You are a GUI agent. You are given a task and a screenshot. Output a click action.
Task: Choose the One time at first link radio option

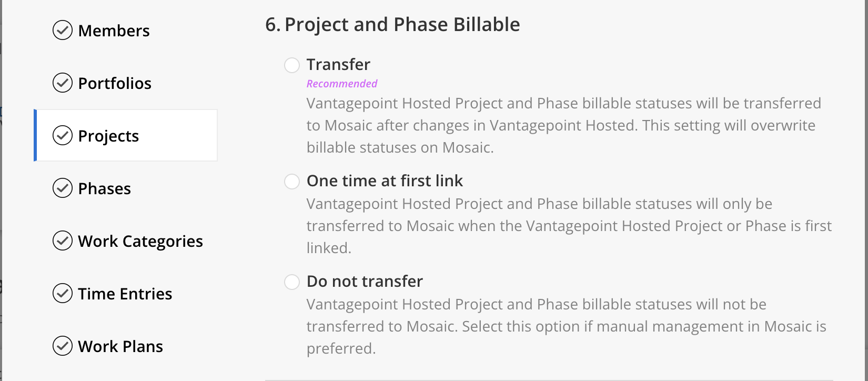(x=292, y=182)
